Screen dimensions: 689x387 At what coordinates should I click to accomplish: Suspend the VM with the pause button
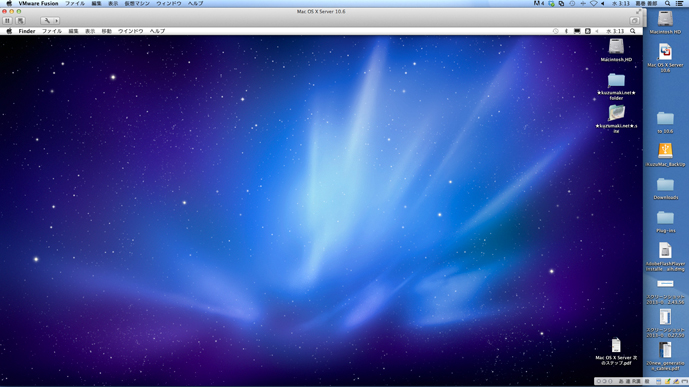pyautogui.click(x=7, y=21)
